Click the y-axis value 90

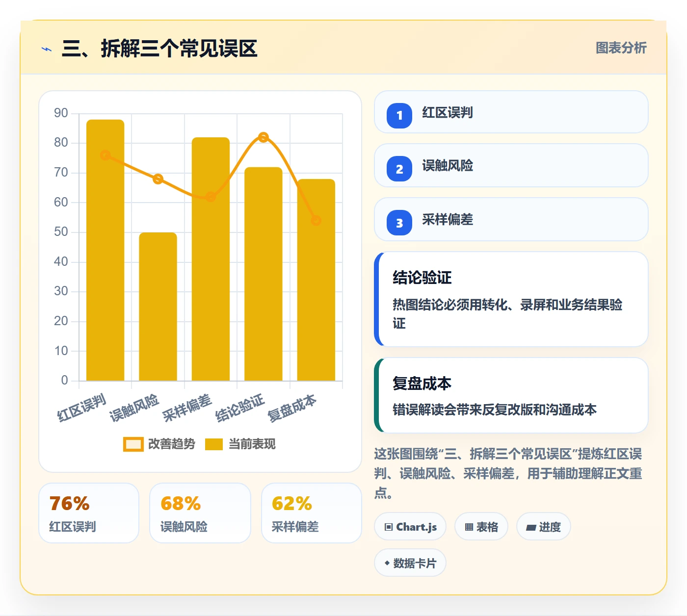click(x=61, y=113)
